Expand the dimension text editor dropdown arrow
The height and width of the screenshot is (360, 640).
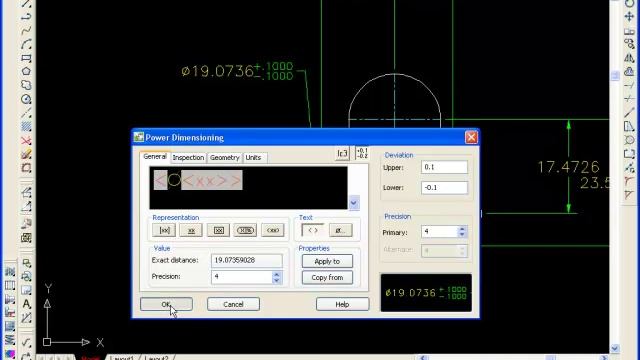(x=354, y=203)
